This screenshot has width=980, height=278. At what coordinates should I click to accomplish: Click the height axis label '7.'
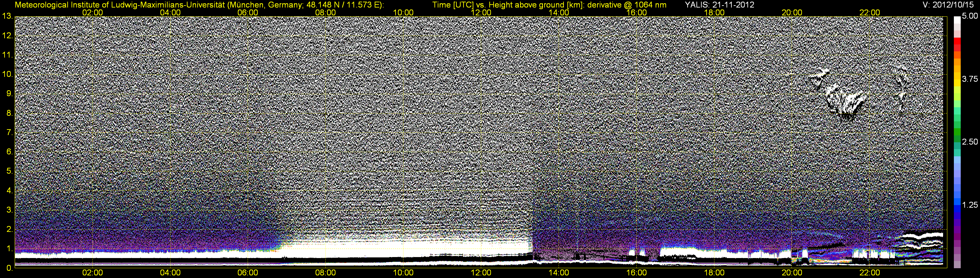[9, 132]
